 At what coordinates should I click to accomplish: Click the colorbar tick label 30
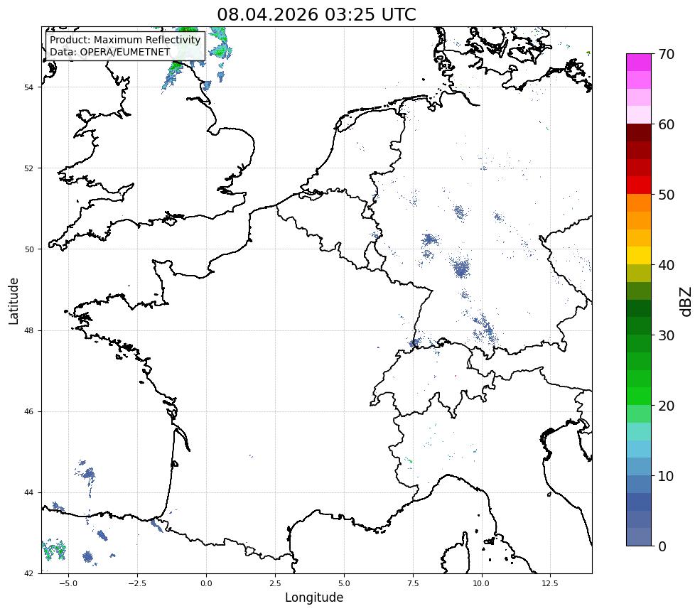pyautogui.click(x=666, y=335)
